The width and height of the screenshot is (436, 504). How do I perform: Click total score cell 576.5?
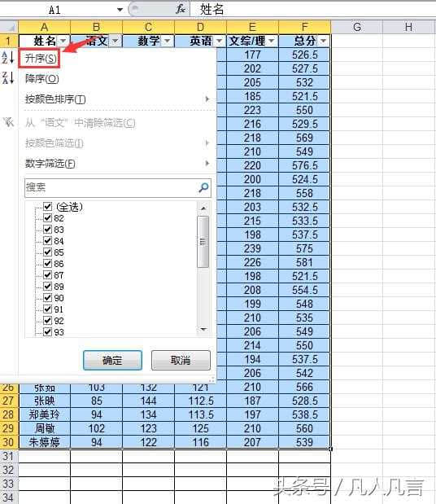pos(304,165)
